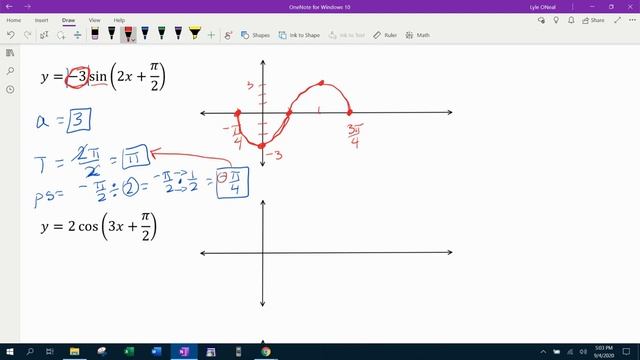
Task: Open Recent Notes in sidebar
Action: pos(10,89)
